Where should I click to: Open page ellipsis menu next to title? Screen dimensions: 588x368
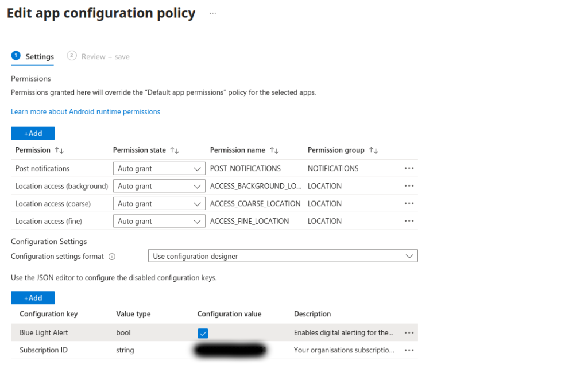pyautogui.click(x=212, y=13)
